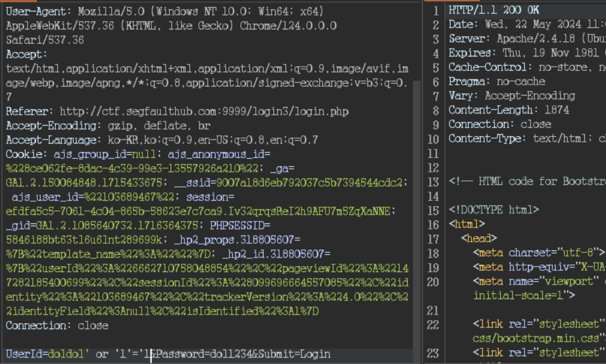Click Apache/2.4.18 server value
The image size is (606, 364).
[535, 38]
